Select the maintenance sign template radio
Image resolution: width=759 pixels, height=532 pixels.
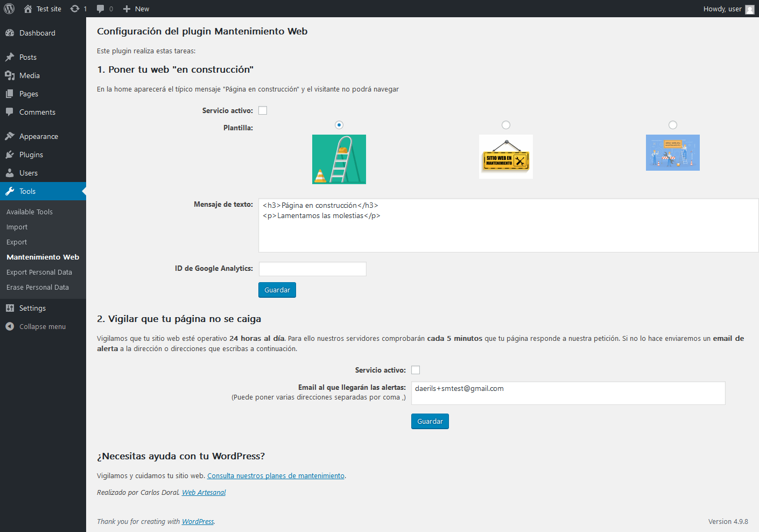pyautogui.click(x=506, y=125)
